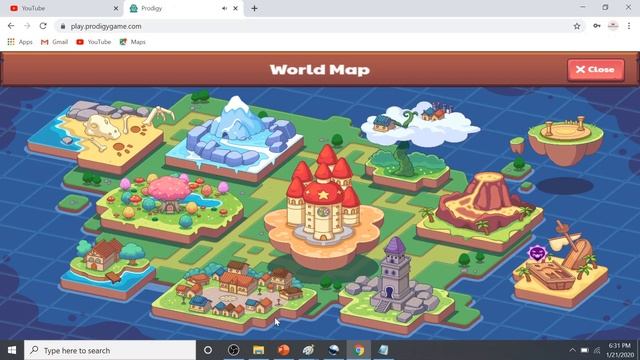
Task: Click the purple monster marker near the shipwreck
Action: click(537, 253)
